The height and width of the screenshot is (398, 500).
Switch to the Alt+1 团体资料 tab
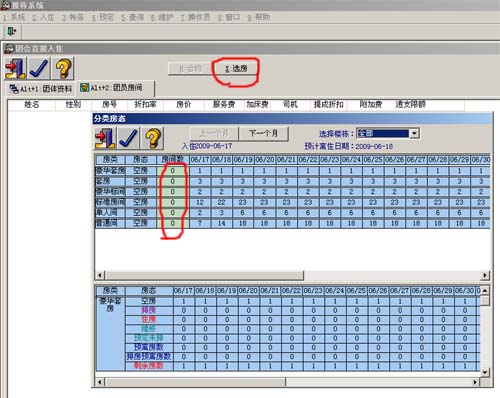(x=41, y=89)
